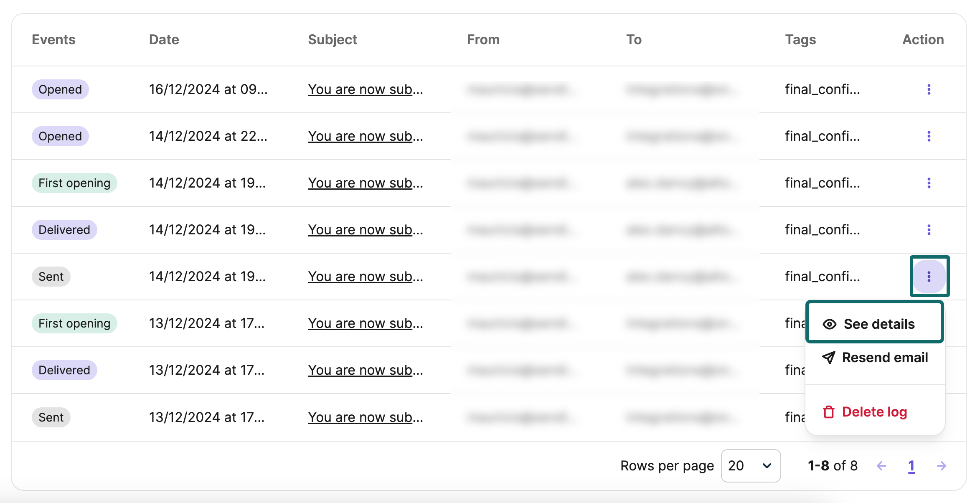Open subject link in 13/12/2024 First opening row
The width and height of the screenshot is (980, 503).
[366, 323]
